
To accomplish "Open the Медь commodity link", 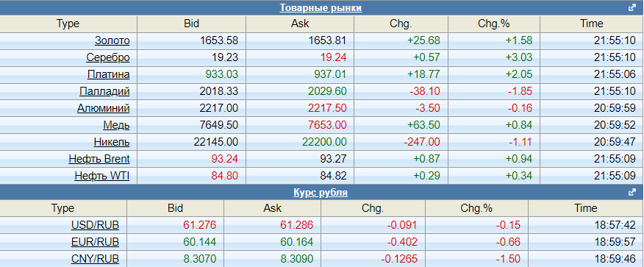I will click(117, 125).
